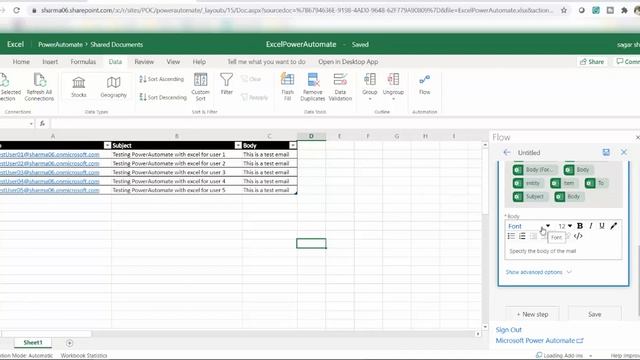Select the Stocks data type icon

pyautogui.click(x=78, y=87)
